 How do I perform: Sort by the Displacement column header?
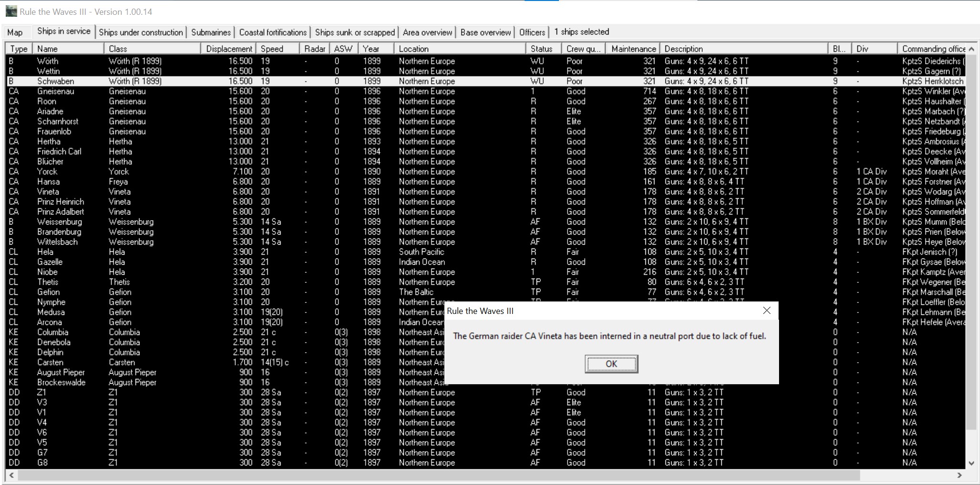click(228, 49)
